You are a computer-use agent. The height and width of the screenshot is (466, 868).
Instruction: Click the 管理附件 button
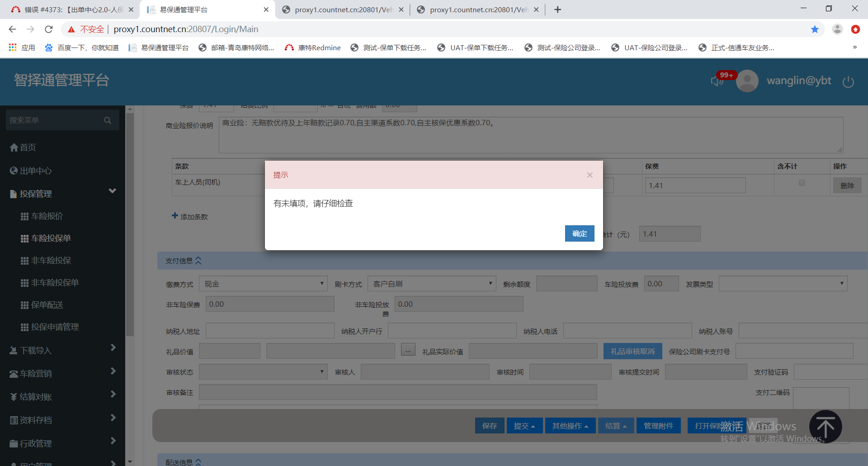pyautogui.click(x=659, y=426)
